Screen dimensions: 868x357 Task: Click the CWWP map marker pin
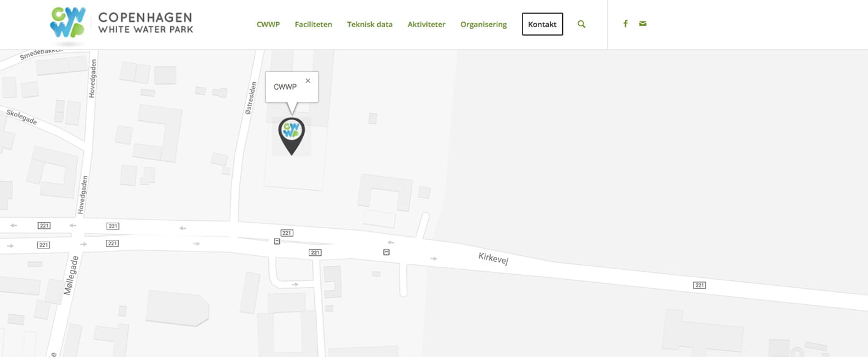292,136
